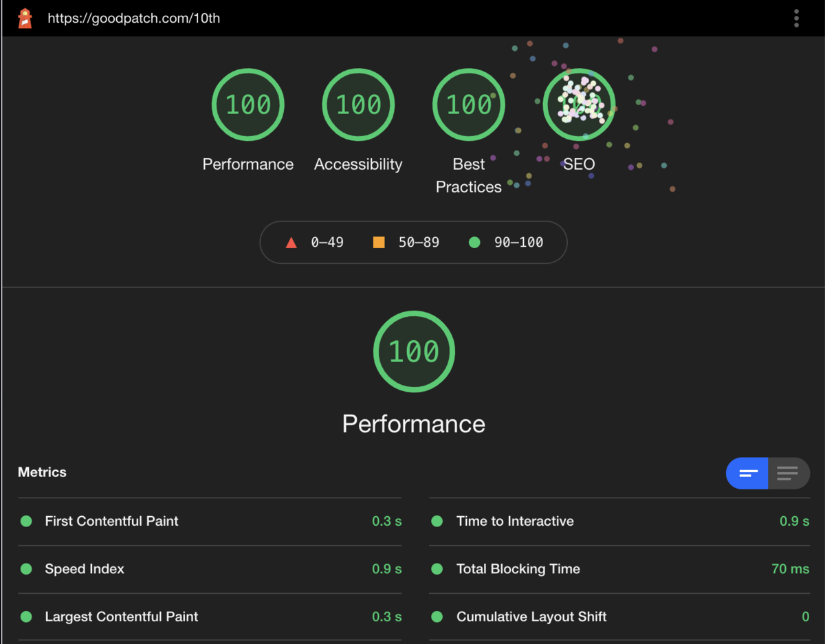Screen dimensions: 825x644
Task: Click the green dot beside Time to Interactive
Action: (437, 521)
